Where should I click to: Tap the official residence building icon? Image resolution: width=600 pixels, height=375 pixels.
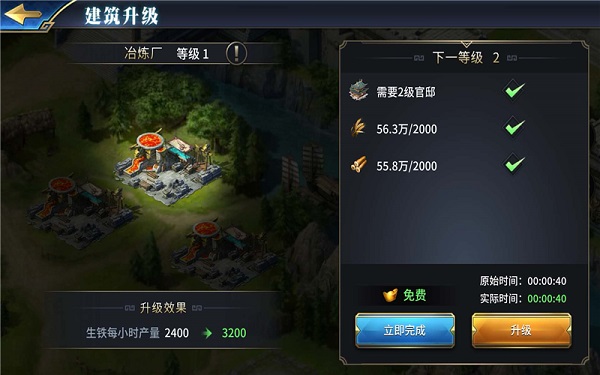pos(359,91)
